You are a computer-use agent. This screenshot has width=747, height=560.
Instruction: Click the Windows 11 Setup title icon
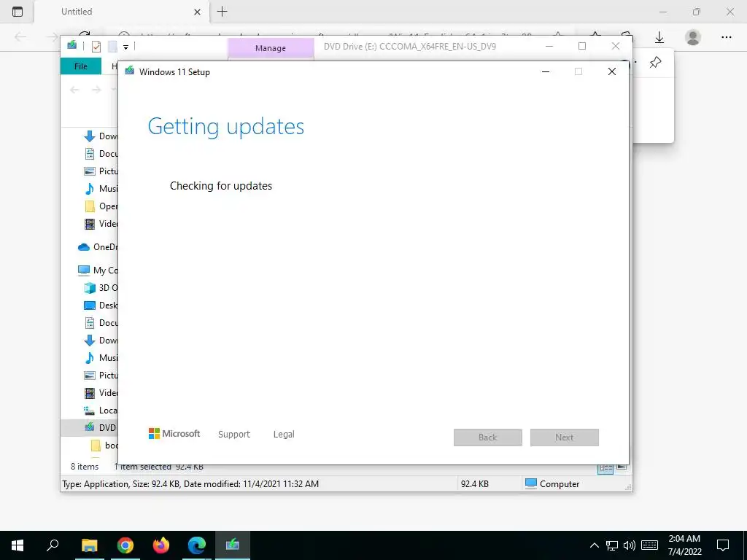pos(130,71)
